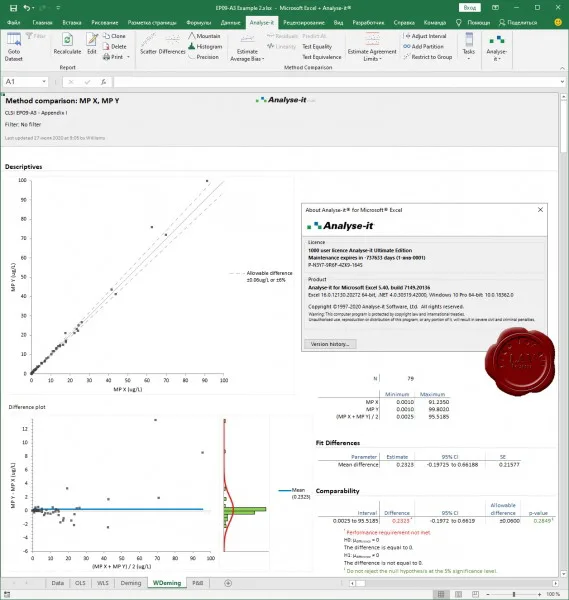Click Clone in the Report group
The width and height of the screenshot is (569, 600).
(114, 36)
